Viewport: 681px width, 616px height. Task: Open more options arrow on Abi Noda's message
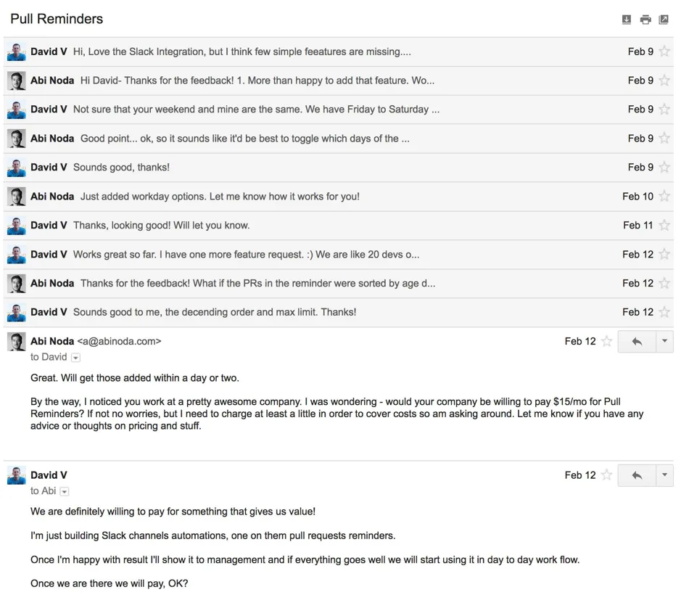pos(664,342)
